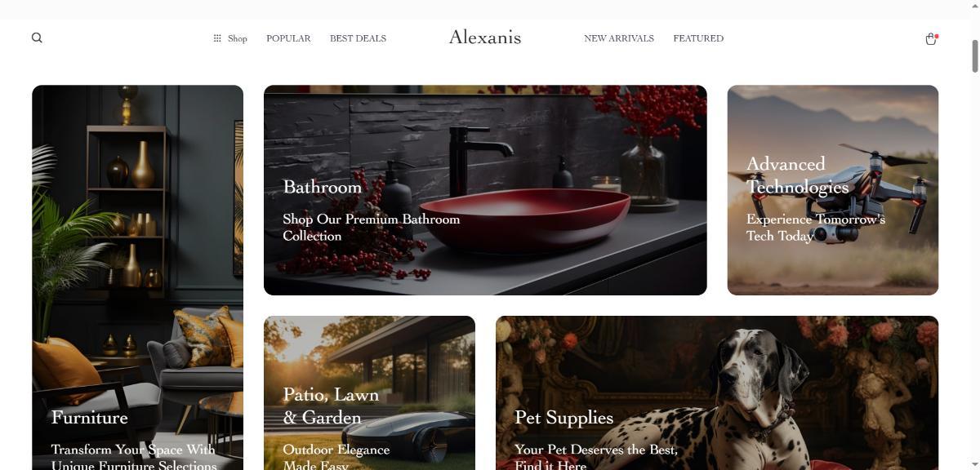The image size is (980, 470).
Task: Open the Advanced Technologies category title
Action: pos(797,175)
